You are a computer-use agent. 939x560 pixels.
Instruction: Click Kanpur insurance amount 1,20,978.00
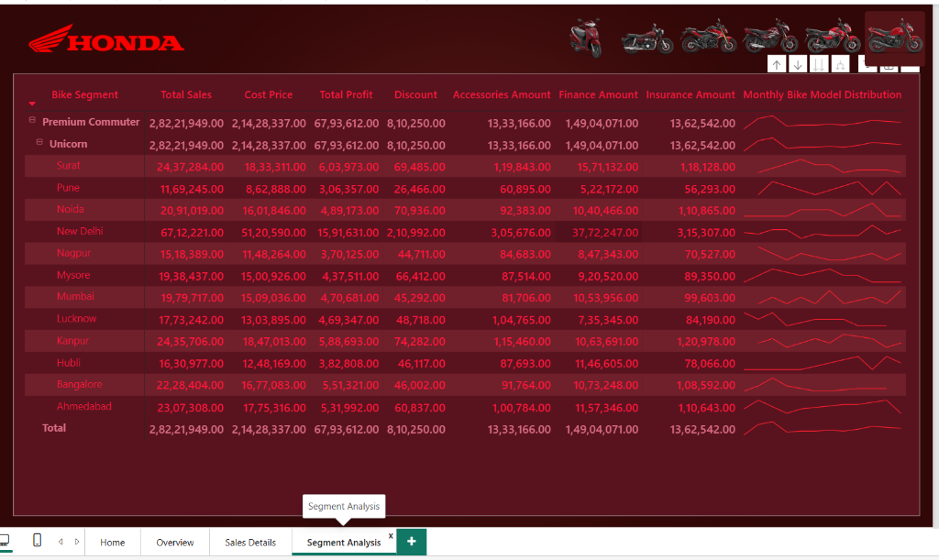(x=706, y=342)
